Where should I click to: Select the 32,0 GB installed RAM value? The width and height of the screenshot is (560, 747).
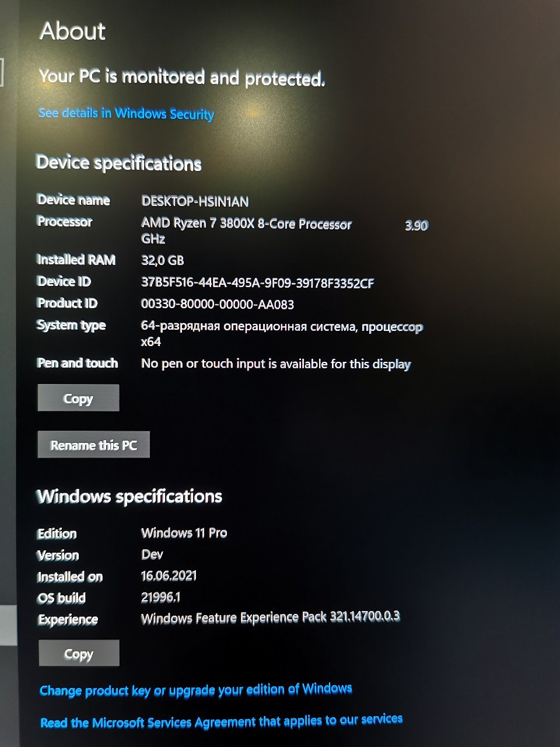(162, 260)
